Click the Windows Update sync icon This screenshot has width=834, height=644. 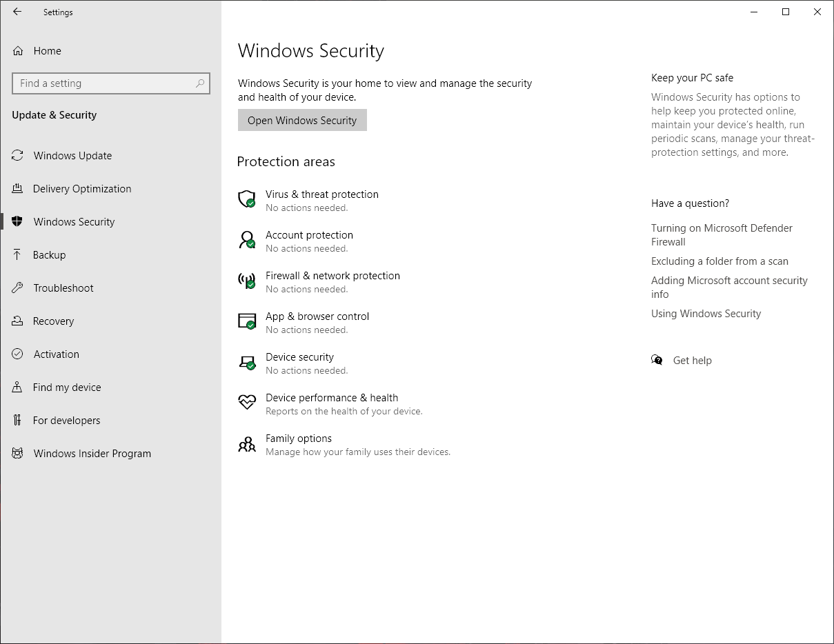pos(18,156)
